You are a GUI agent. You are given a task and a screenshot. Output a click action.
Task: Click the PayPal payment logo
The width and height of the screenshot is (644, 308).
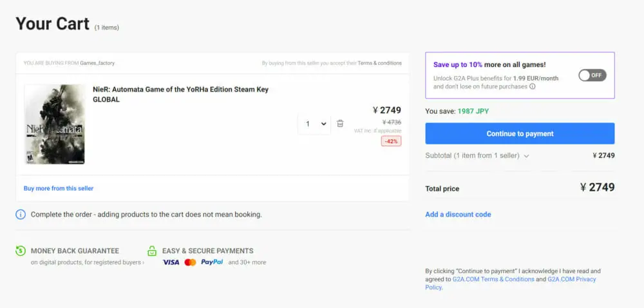(212, 262)
